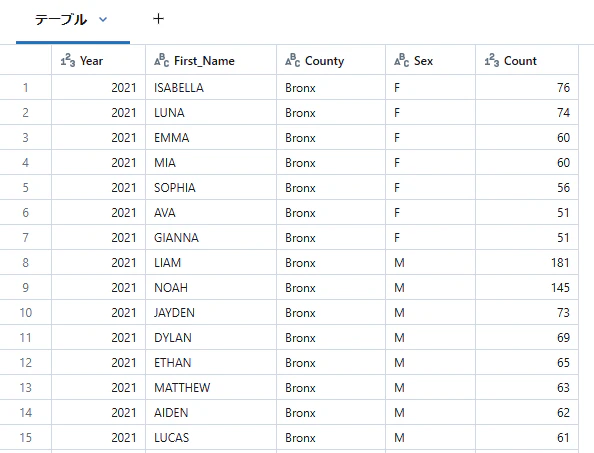Click the text type icon beside Sex
Viewport: 594px width, 453px height.
pos(402,60)
